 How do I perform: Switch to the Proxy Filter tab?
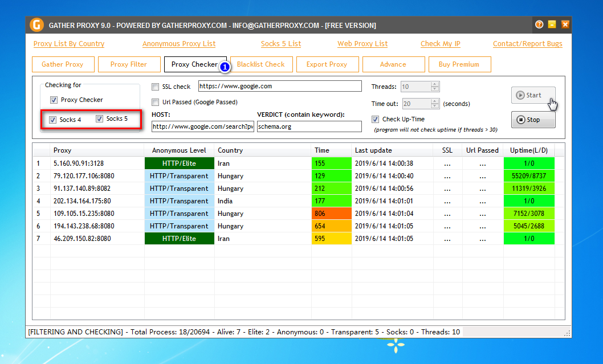point(129,64)
